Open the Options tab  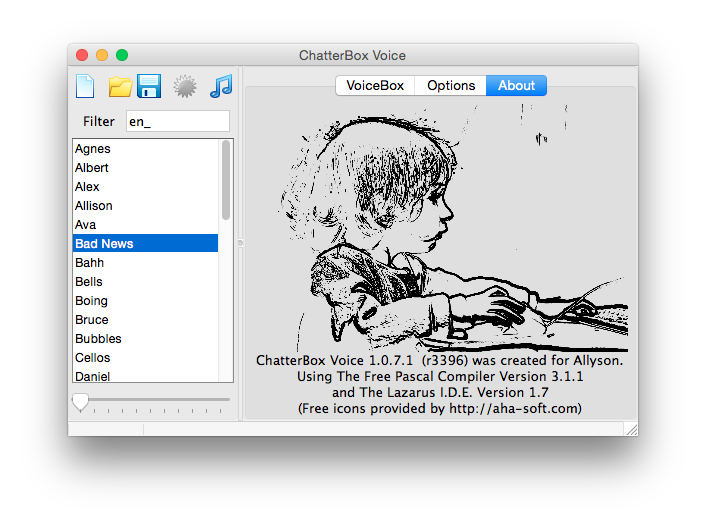451,85
